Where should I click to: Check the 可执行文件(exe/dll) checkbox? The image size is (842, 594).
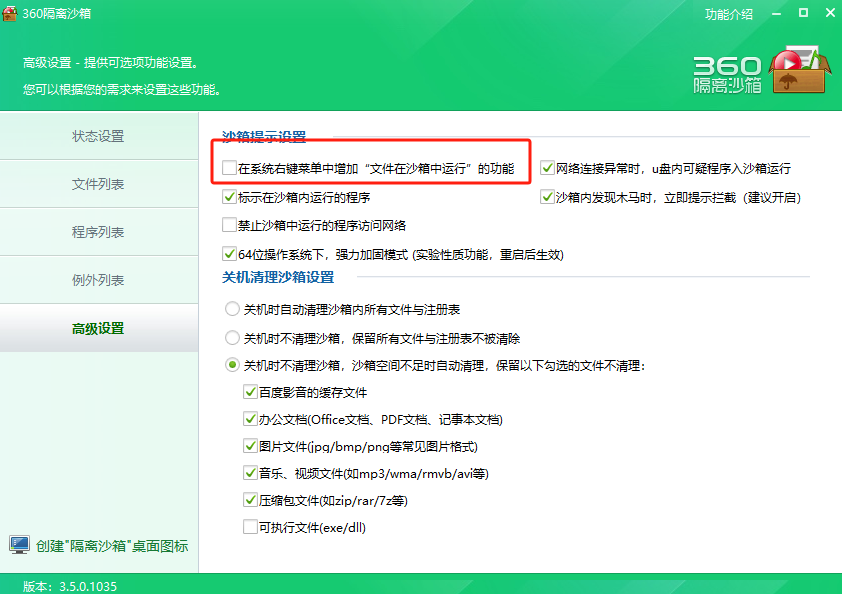pos(250,527)
